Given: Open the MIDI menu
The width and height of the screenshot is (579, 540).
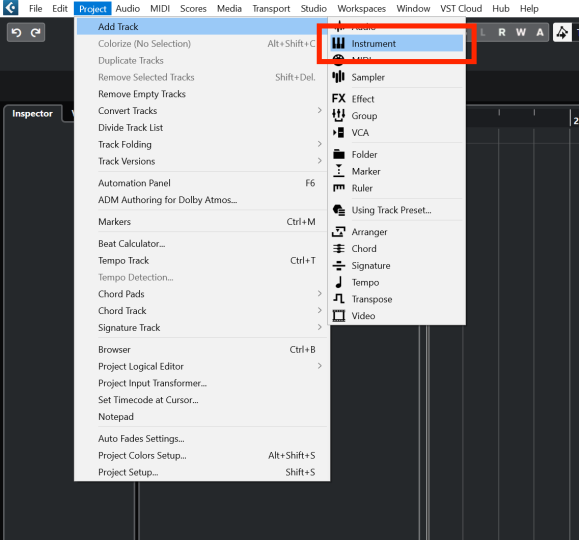Looking at the screenshot, I should (160, 8).
